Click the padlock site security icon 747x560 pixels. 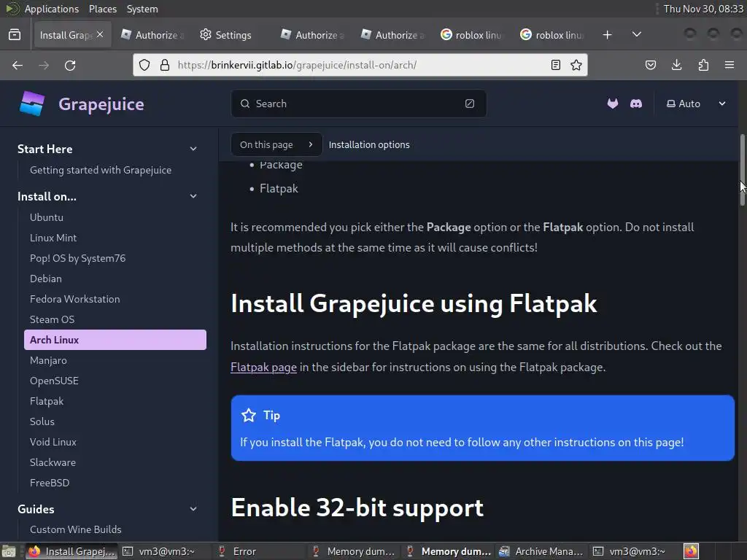(x=165, y=65)
